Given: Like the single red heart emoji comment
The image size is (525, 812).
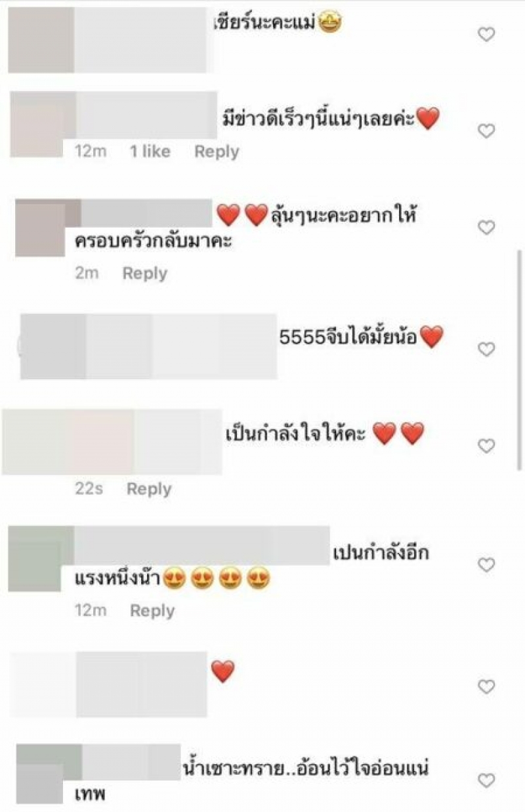Looking at the screenshot, I should tap(486, 687).
